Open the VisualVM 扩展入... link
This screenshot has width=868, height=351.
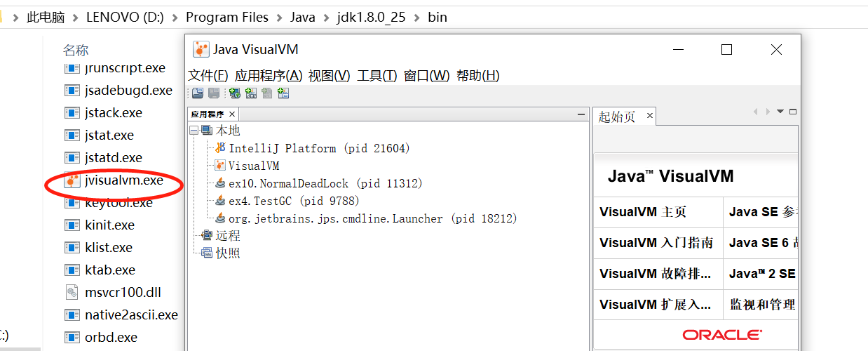coord(655,305)
